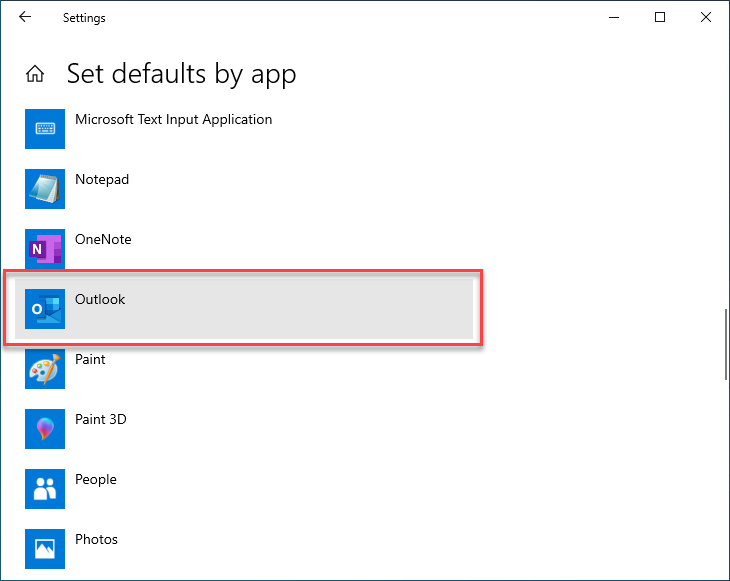The height and width of the screenshot is (581, 730).
Task: Close the Settings window
Action: 706,17
